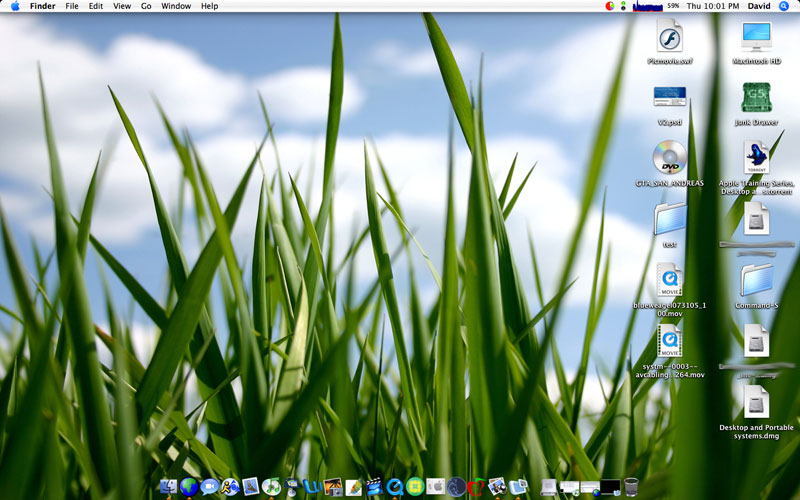The height and width of the screenshot is (500, 800).
Task: Click the Spotlight search icon
Action: 784,6
